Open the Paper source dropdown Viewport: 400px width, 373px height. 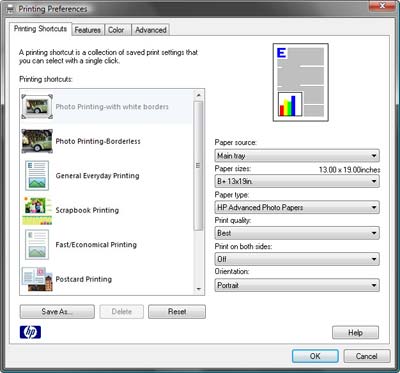297,156
